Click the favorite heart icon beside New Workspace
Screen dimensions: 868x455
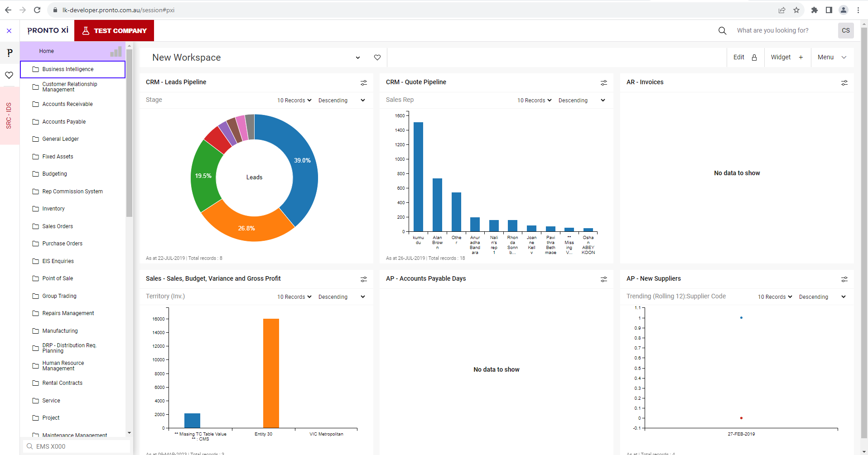(377, 57)
